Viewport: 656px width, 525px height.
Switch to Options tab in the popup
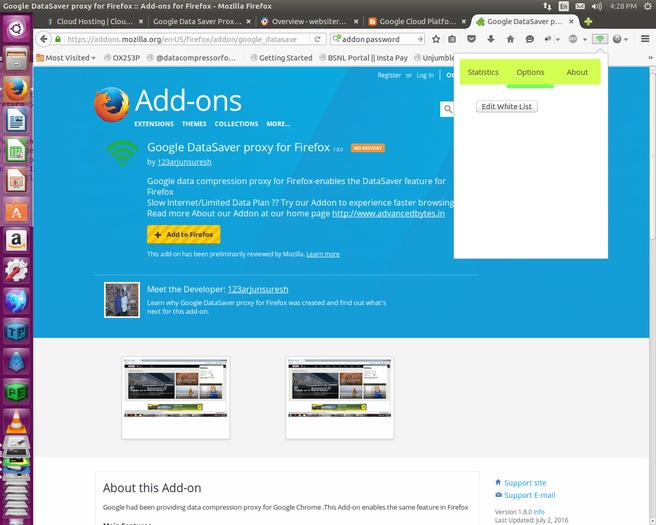click(530, 72)
